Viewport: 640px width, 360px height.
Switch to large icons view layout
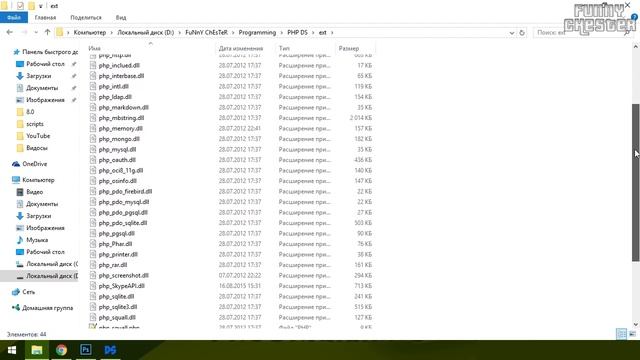[x=633, y=334]
